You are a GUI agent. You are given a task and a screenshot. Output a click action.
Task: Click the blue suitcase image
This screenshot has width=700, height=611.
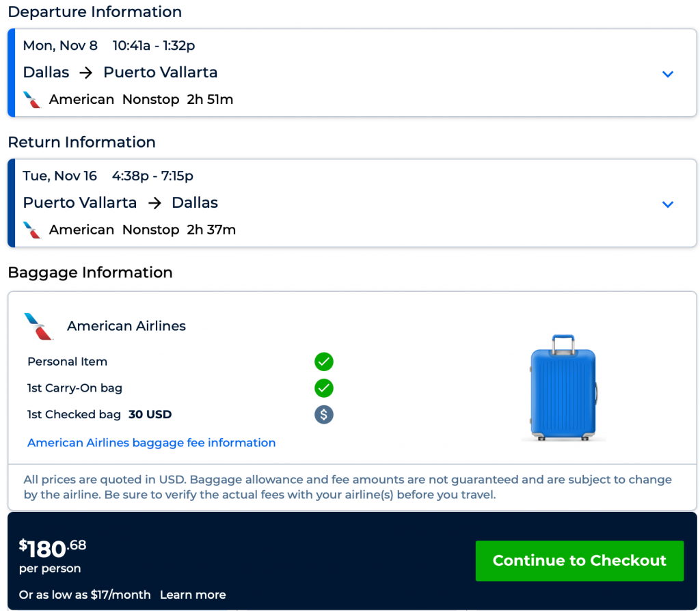pyautogui.click(x=563, y=388)
